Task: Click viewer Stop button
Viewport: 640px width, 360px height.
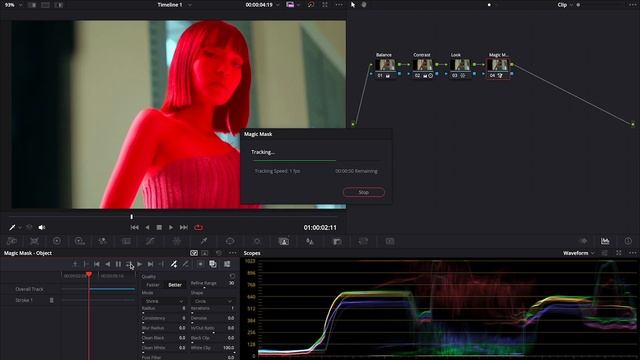Action: click(x=159, y=227)
